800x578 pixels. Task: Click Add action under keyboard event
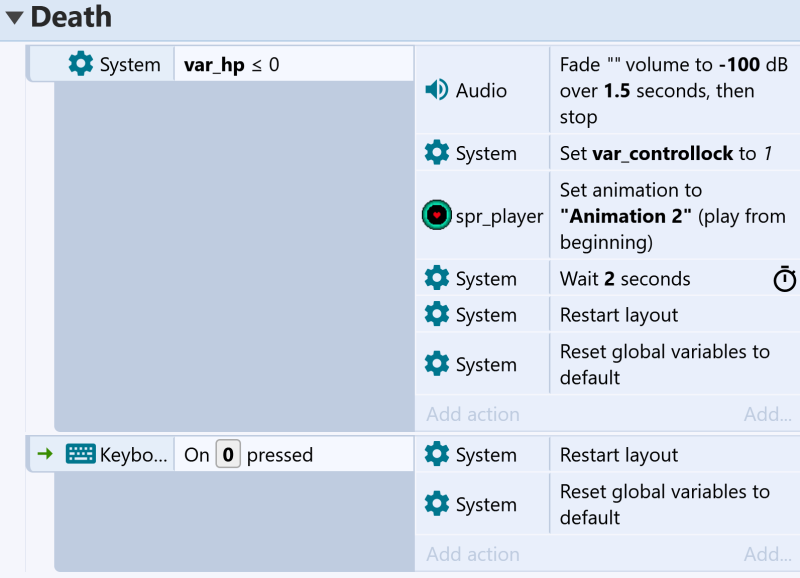click(x=473, y=554)
